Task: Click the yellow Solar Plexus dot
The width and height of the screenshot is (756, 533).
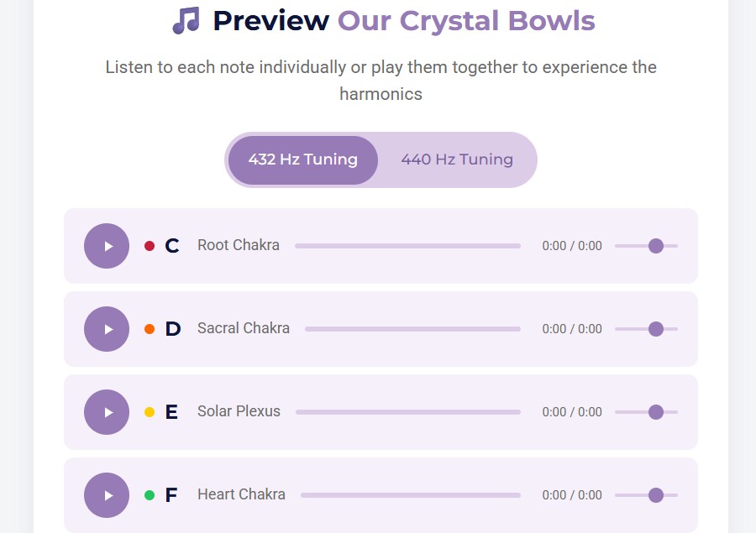Action: click(150, 411)
